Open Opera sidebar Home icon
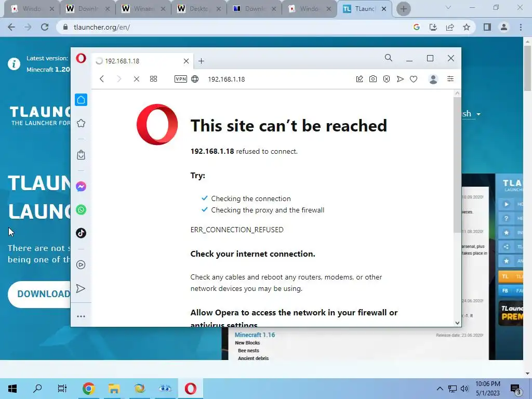Screen dimensions: 532x399 point(81,100)
